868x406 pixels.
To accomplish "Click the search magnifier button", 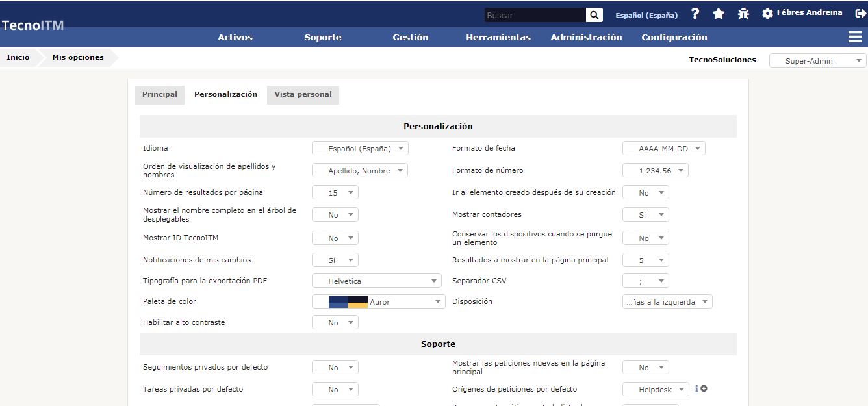I will tap(594, 15).
